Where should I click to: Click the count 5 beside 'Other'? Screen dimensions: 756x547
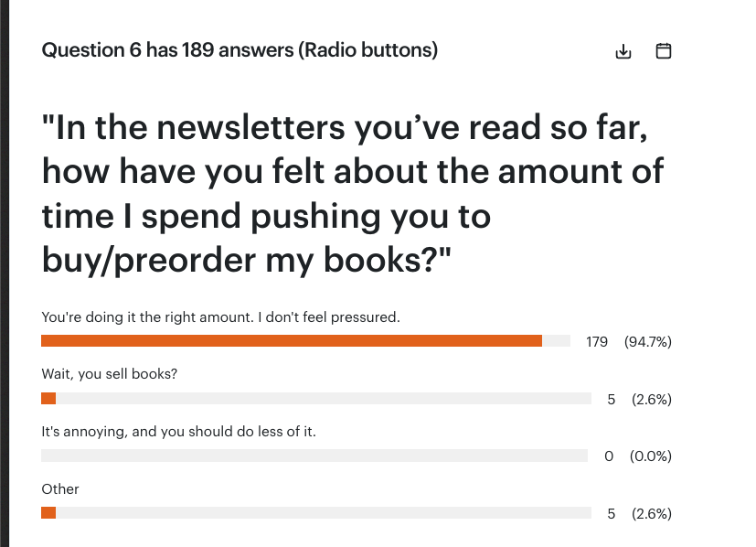point(612,514)
